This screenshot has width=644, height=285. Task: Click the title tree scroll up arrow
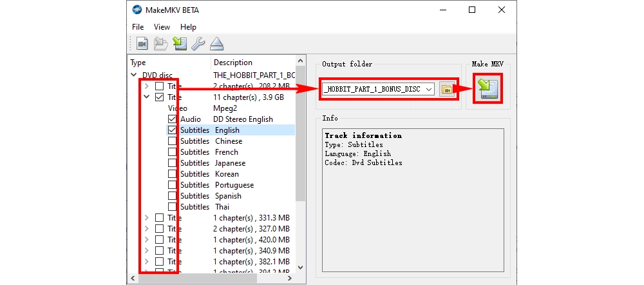pos(300,61)
